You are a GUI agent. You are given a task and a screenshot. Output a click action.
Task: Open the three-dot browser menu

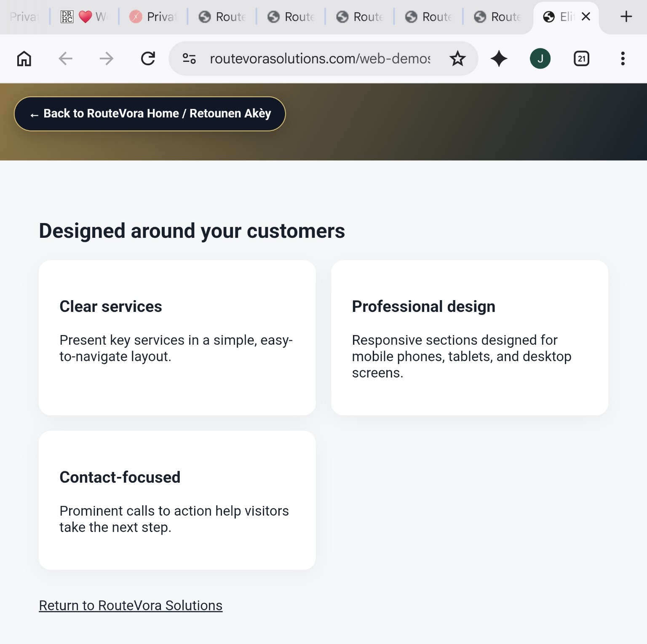pyautogui.click(x=623, y=59)
